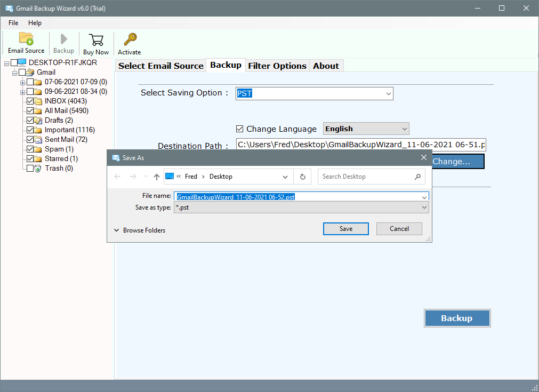539x392 pixels.
Task: Uncheck the Drafts (2) checkbox
Action: [x=30, y=121]
